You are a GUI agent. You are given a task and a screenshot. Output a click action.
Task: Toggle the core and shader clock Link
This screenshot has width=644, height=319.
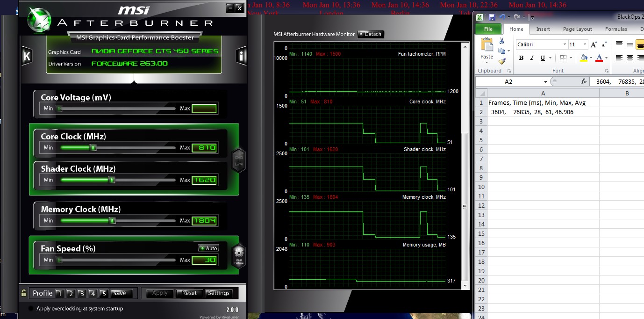238,160
